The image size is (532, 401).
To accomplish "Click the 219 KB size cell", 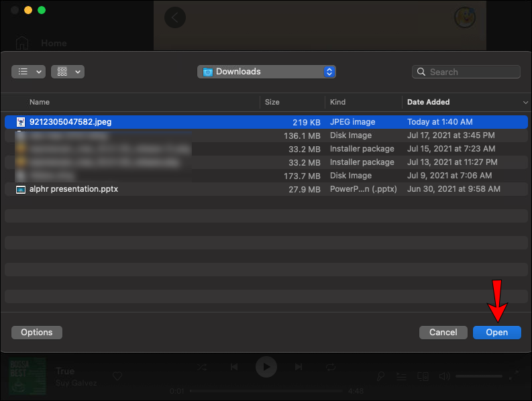I will (x=307, y=122).
